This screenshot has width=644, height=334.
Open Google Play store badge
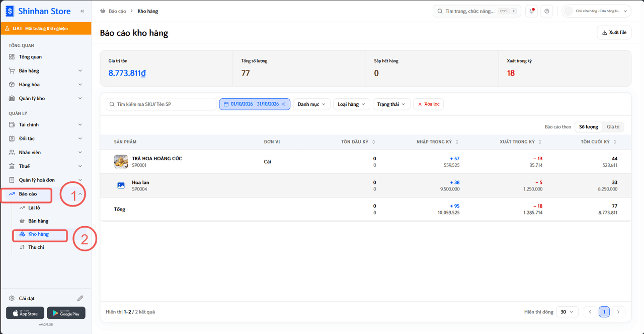point(66,313)
